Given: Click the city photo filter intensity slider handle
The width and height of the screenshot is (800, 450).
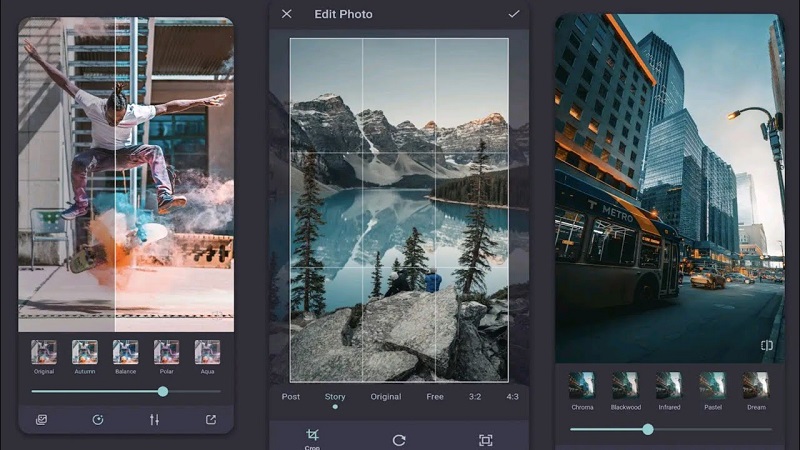Looking at the screenshot, I should (x=648, y=429).
